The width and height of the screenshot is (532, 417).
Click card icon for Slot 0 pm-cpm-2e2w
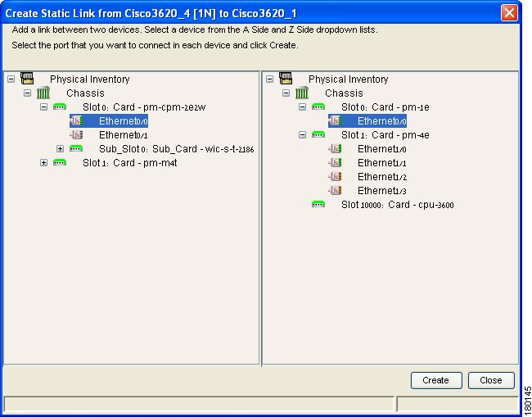pyautogui.click(x=60, y=107)
